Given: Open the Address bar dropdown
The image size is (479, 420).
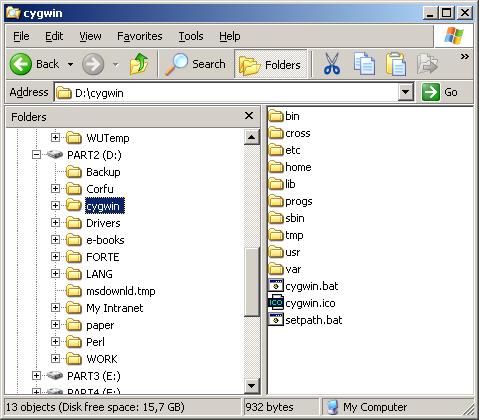Looking at the screenshot, I should pos(406,92).
